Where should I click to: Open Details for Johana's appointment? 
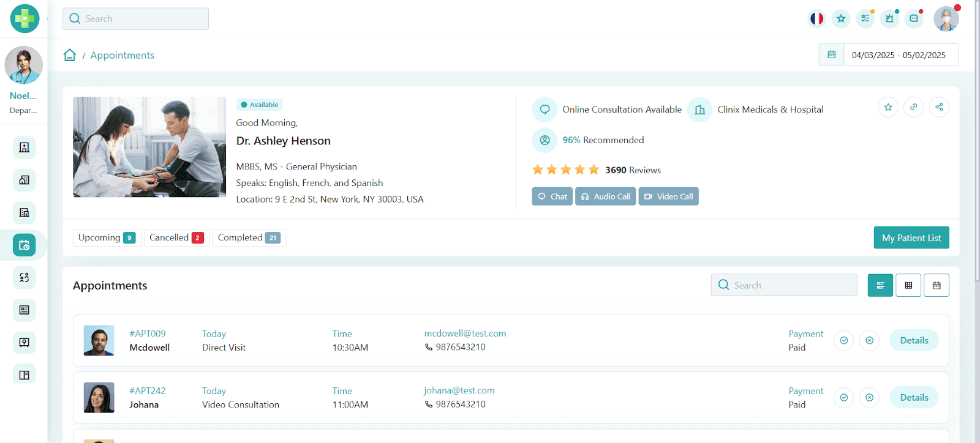pos(914,398)
